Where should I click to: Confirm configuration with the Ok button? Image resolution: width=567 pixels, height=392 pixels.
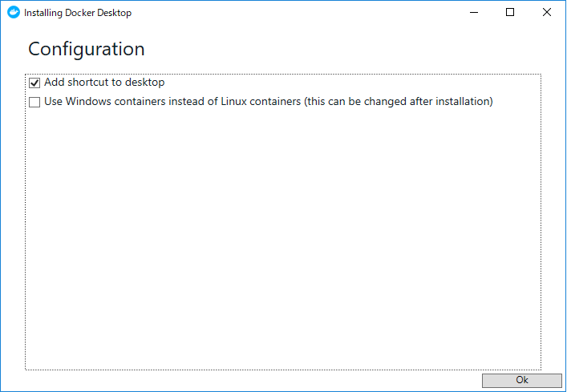[522, 381]
